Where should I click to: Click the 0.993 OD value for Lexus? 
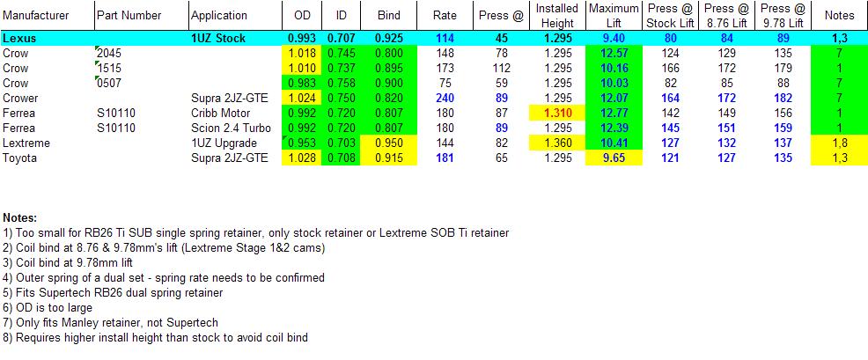[301, 39]
